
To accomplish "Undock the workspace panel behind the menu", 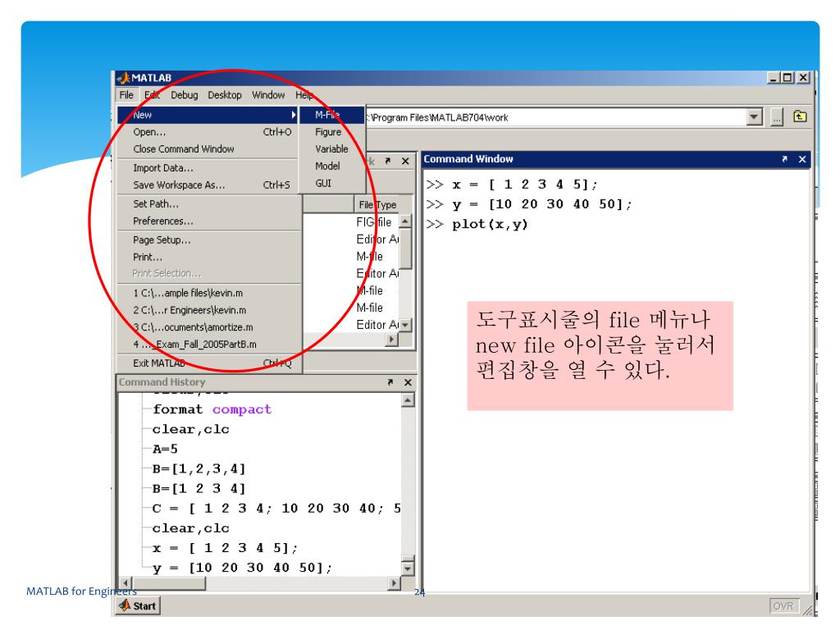I will pos(388,161).
